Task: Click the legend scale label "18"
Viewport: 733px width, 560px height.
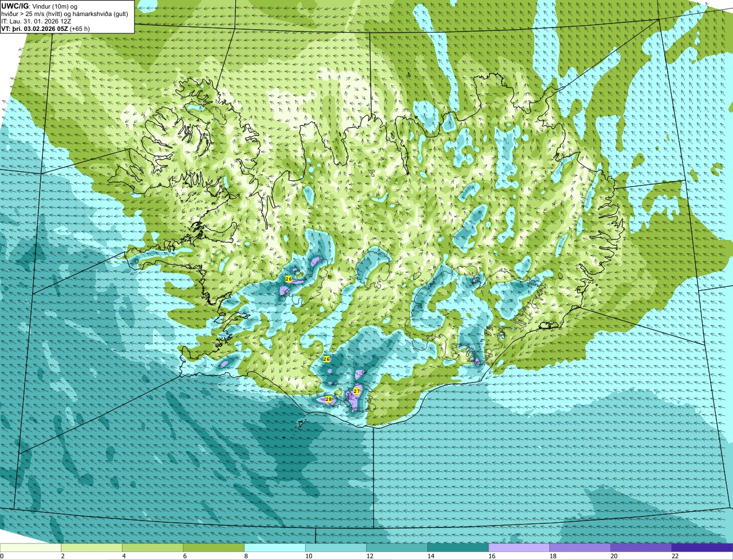Action: tap(553, 556)
